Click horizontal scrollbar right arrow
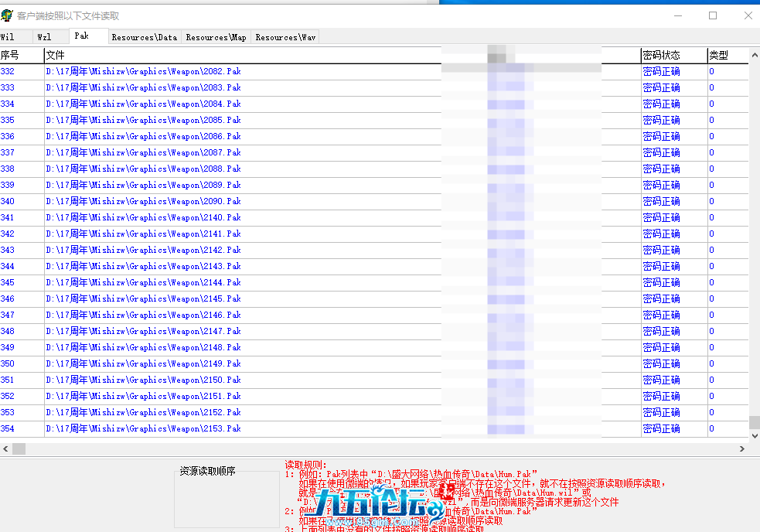This screenshot has height=532, width=760. point(742,449)
